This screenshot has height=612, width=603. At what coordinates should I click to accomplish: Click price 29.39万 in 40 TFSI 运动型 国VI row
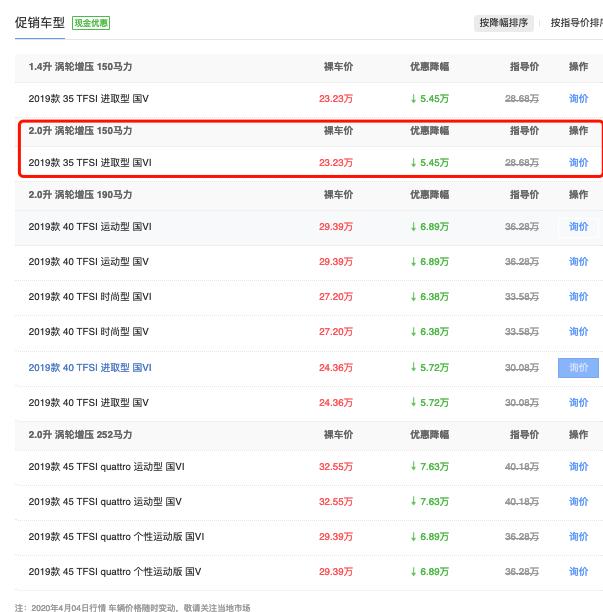point(336,227)
